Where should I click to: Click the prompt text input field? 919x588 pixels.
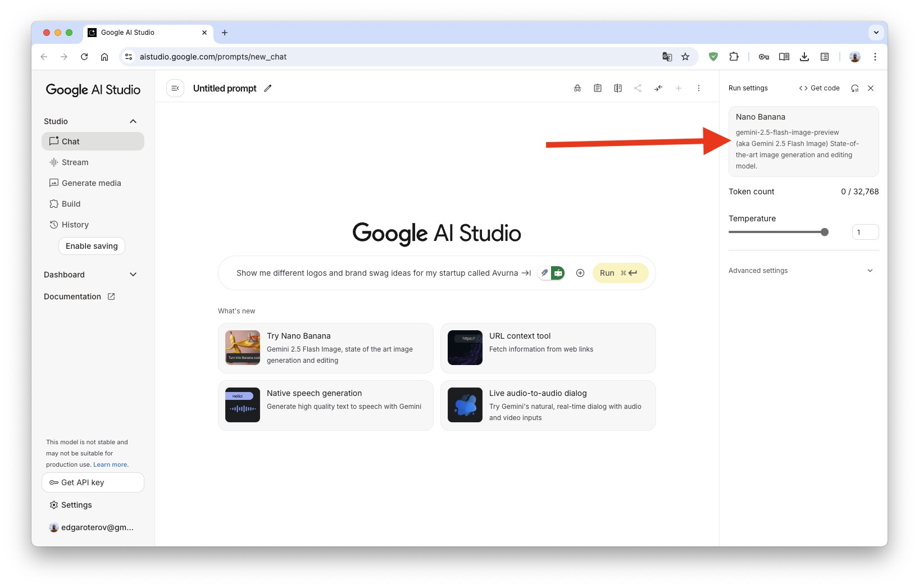[x=377, y=273]
